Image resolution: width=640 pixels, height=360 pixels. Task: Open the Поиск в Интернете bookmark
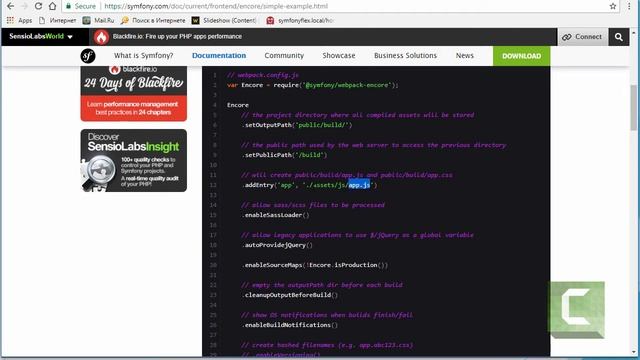pyautogui.click(x=153, y=20)
